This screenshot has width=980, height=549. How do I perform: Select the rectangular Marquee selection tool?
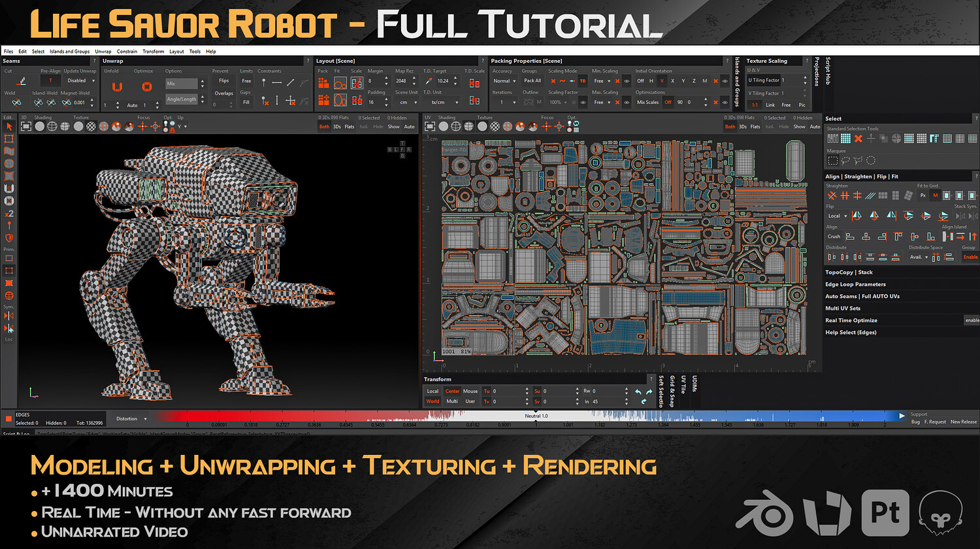[832, 160]
